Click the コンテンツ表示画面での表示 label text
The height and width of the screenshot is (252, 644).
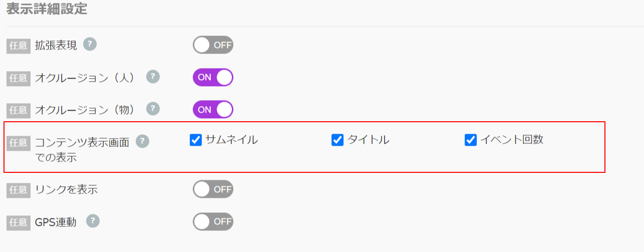point(82,149)
